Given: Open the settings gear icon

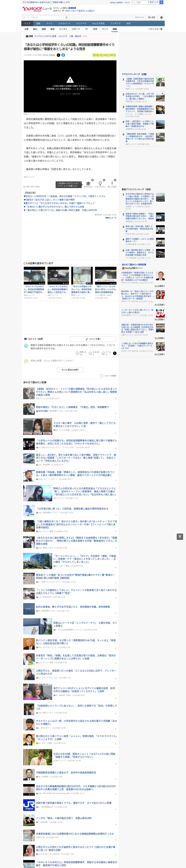Looking at the screenshot, I should pos(161,17).
